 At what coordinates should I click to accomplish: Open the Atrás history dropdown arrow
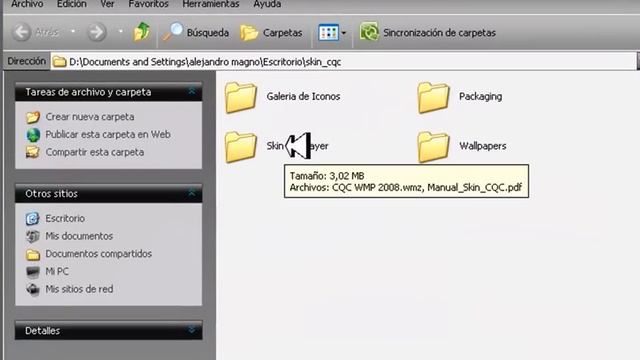pos(73,31)
